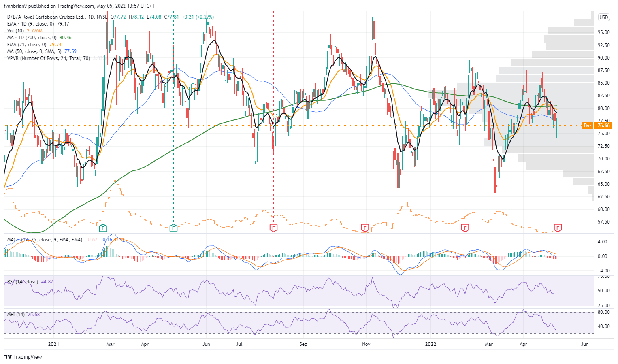Click the earnings 'E' icon under August 2021
The height and width of the screenshot is (364, 618).
click(x=274, y=228)
